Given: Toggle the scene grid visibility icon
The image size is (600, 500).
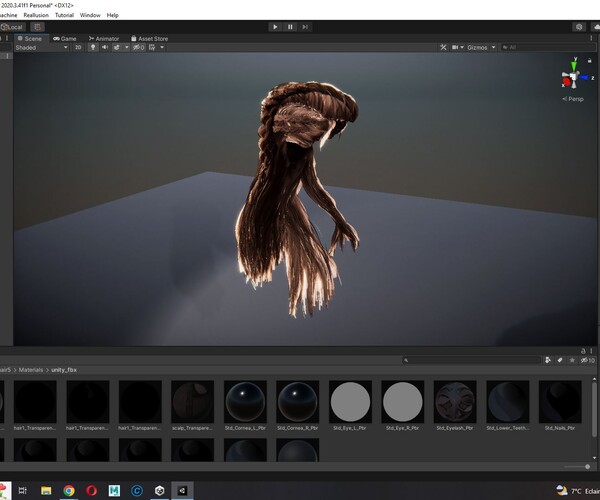Looking at the screenshot, I should [152, 47].
